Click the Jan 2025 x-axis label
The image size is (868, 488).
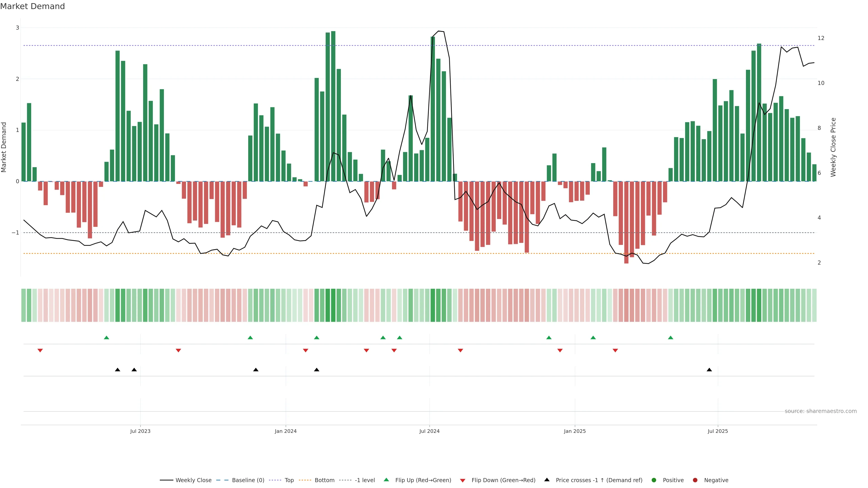pos(575,431)
